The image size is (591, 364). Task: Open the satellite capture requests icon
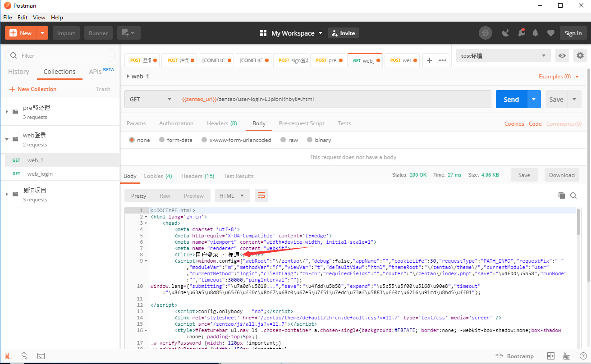(x=506, y=33)
